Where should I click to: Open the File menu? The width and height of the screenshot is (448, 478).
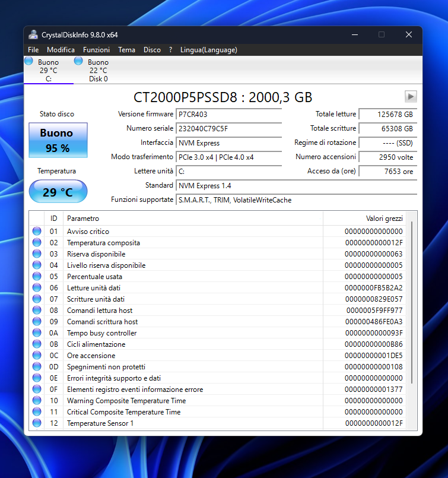pos(33,50)
